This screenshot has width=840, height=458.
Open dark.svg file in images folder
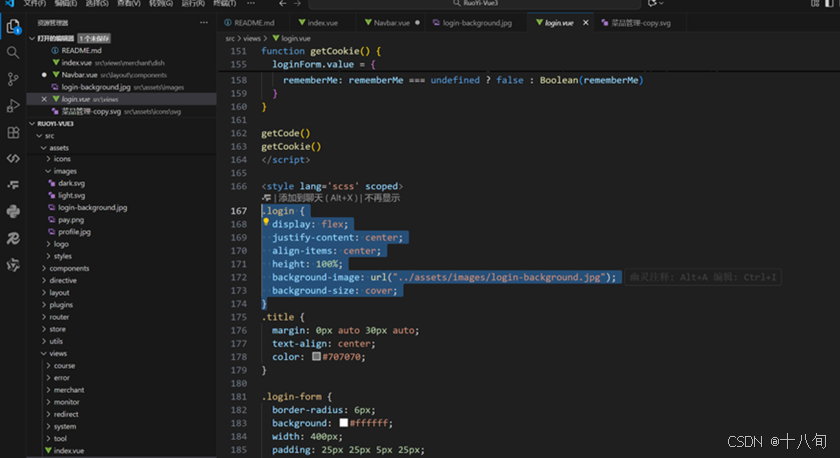click(x=71, y=183)
